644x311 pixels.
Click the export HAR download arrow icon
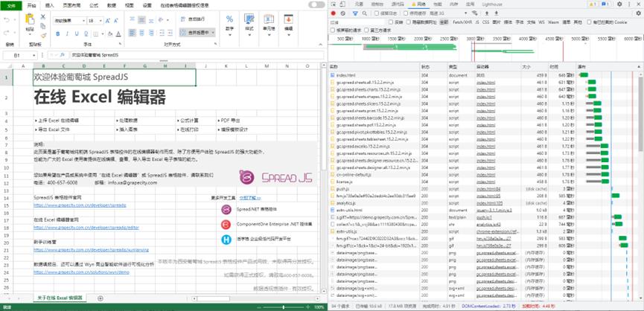pos(497,13)
